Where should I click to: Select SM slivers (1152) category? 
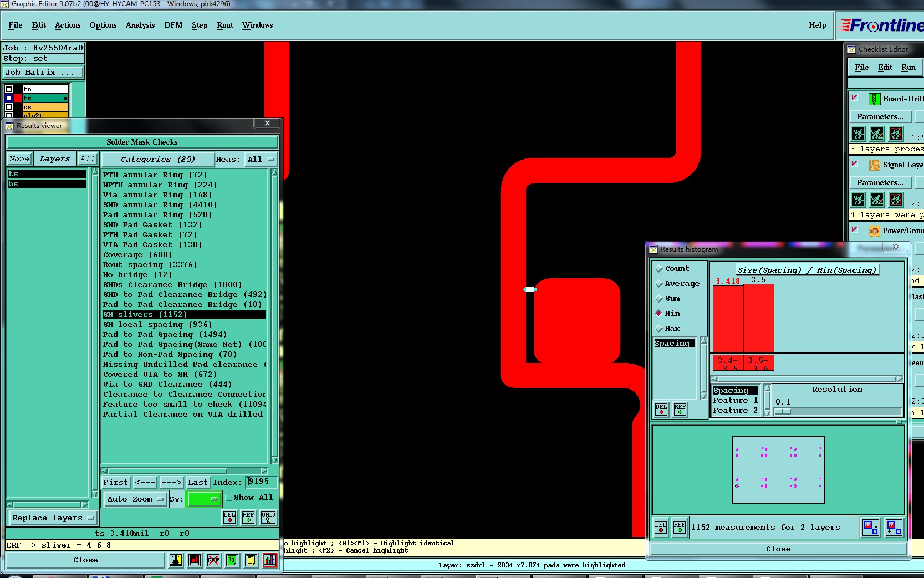coord(184,315)
